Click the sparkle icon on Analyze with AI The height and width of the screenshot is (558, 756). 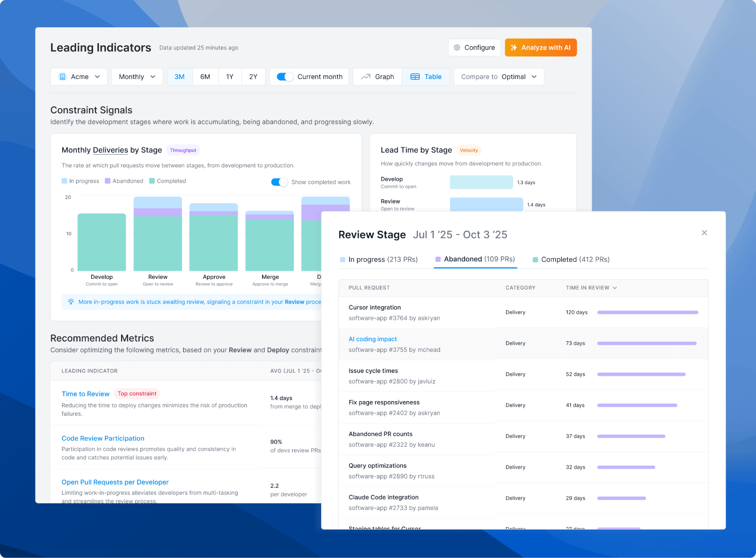514,48
